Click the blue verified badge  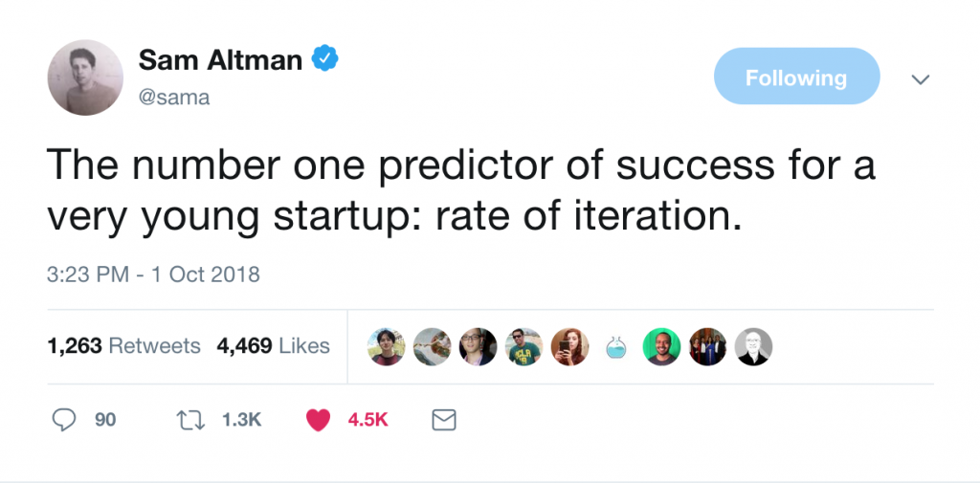327,59
